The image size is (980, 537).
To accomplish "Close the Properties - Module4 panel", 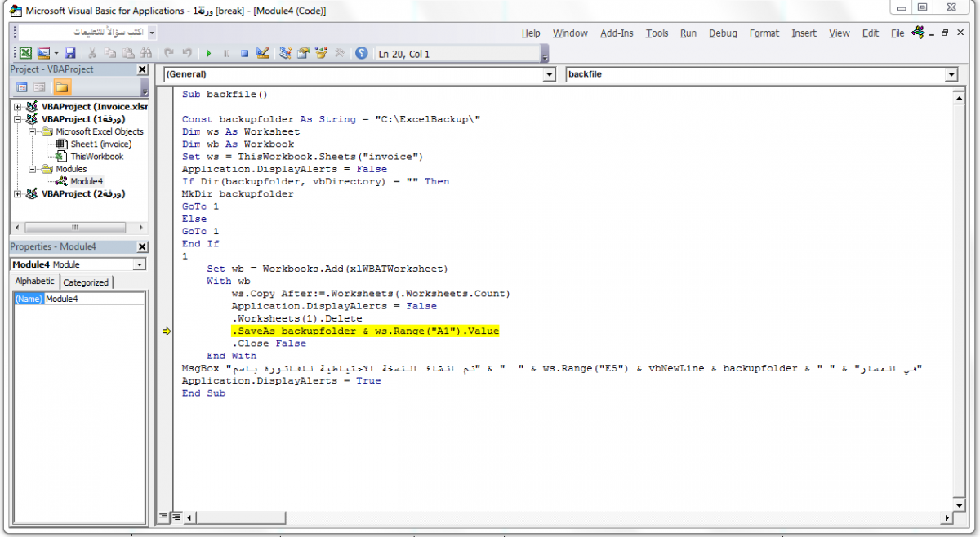I will tap(142, 246).
